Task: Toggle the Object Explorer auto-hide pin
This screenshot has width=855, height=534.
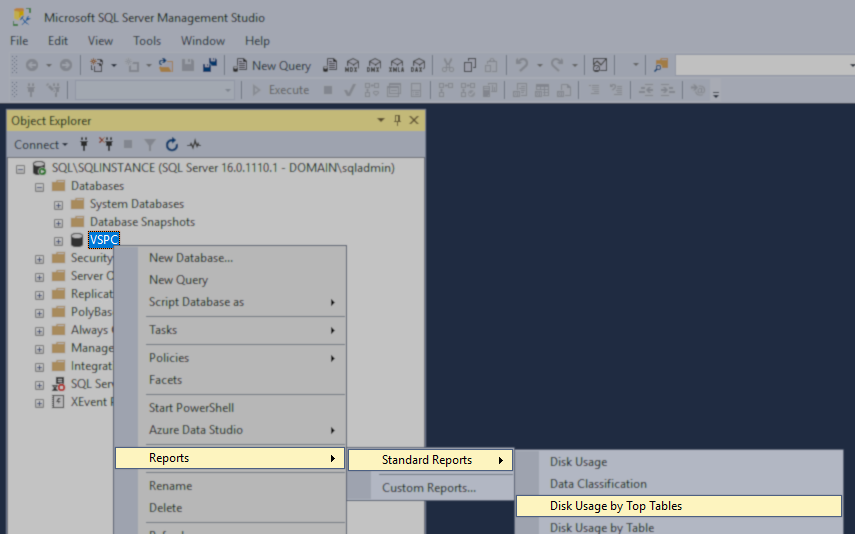Action: coord(398,120)
